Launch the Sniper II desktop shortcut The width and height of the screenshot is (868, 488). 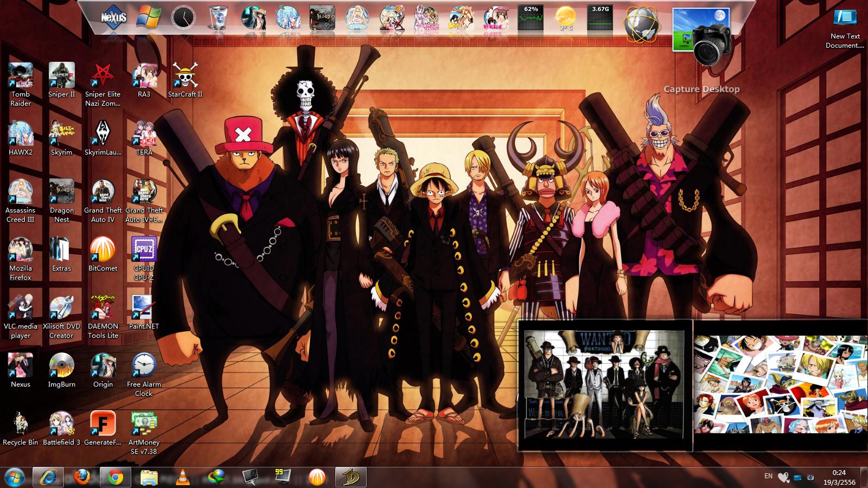pos(61,80)
